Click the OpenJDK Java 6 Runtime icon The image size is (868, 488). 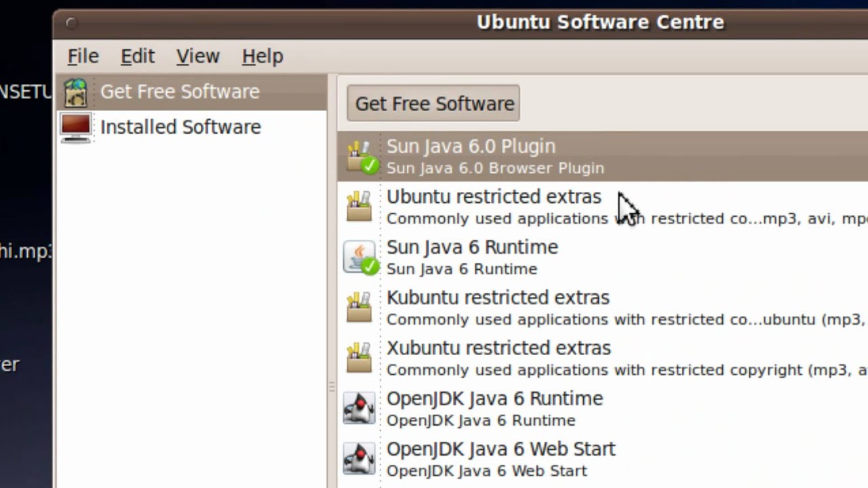click(359, 408)
